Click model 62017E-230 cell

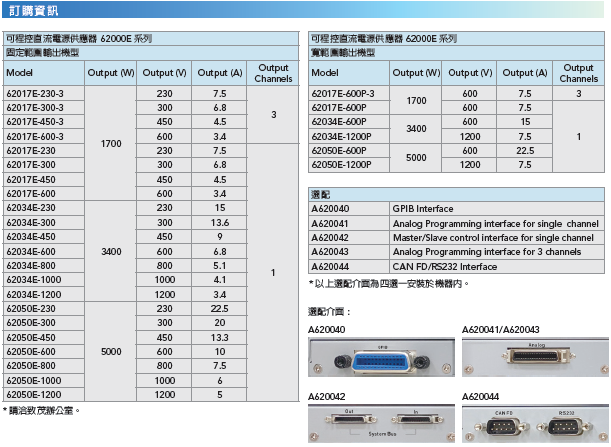(44, 151)
